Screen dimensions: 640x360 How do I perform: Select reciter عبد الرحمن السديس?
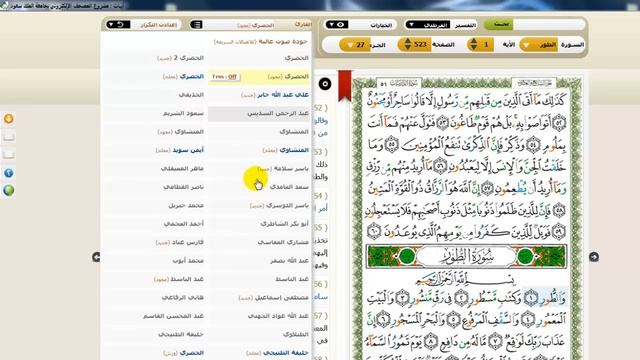pos(278,113)
